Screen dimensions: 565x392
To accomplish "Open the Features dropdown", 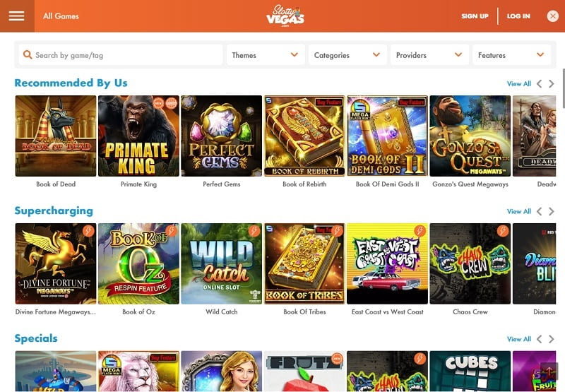I will [x=511, y=55].
